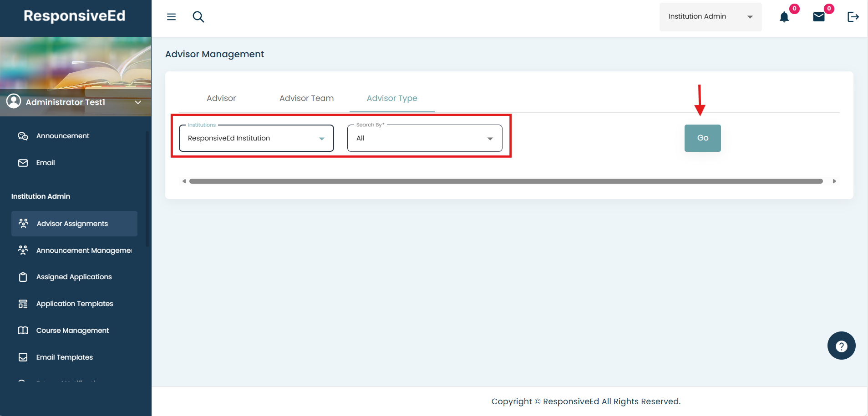
Task: Click the horizontal scrollbar right arrow
Action: point(834,181)
